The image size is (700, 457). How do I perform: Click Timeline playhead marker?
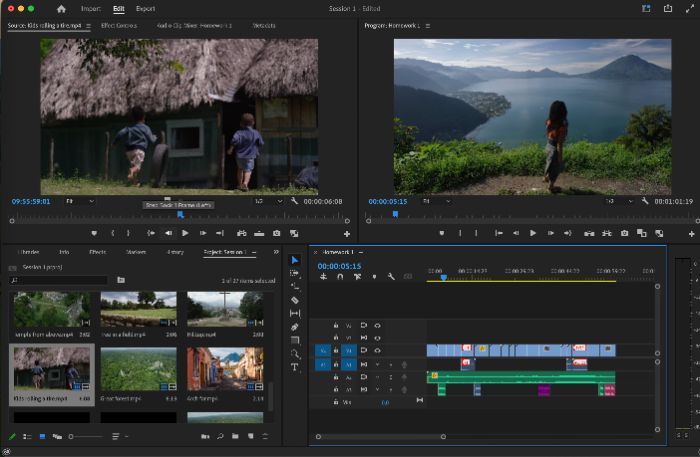coord(443,277)
